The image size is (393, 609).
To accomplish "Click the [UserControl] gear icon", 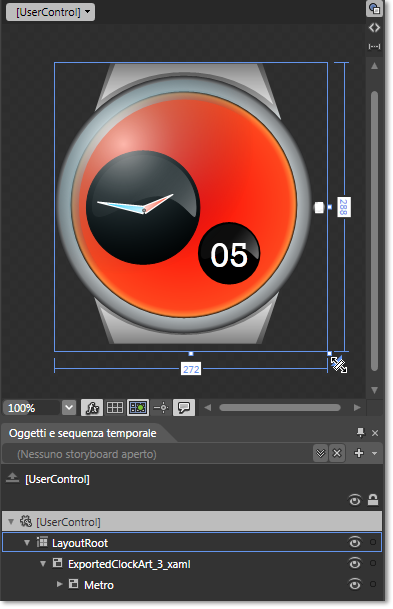I will 26,521.
